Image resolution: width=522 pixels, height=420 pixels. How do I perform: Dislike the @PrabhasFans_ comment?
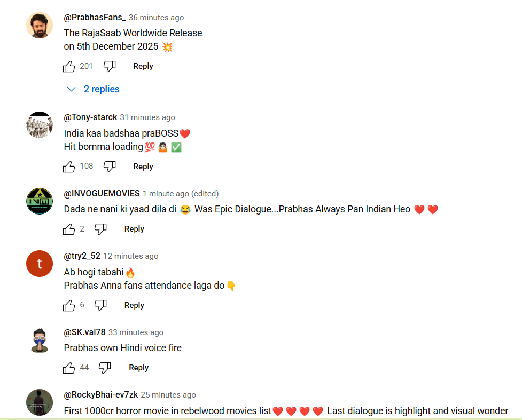pyautogui.click(x=110, y=67)
